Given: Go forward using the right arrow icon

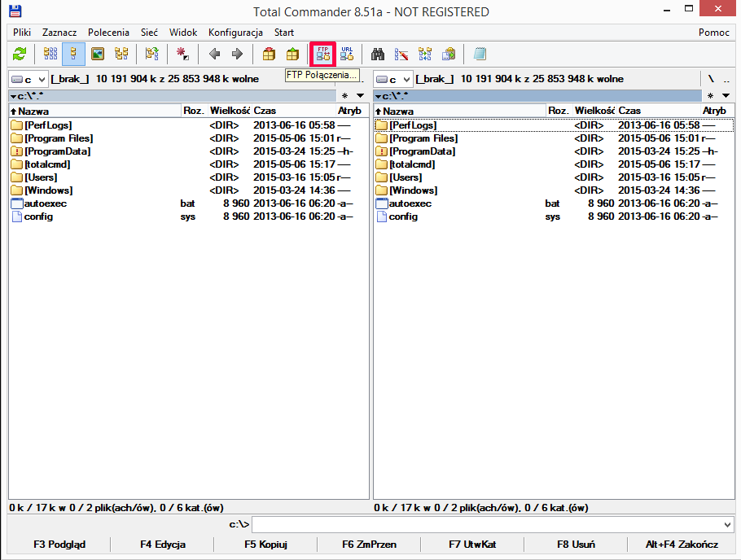Looking at the screenshot, I should [x=237, y=54].
